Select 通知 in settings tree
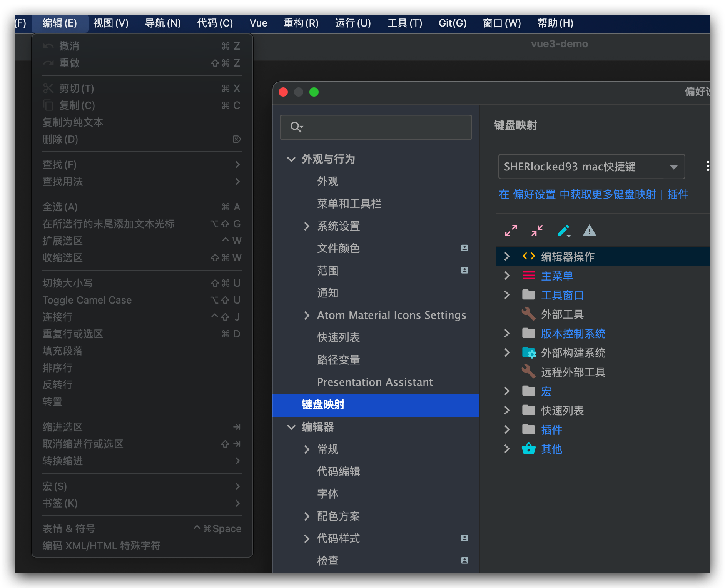Viewport: 725px width, 588px height. tap(328, 293)
